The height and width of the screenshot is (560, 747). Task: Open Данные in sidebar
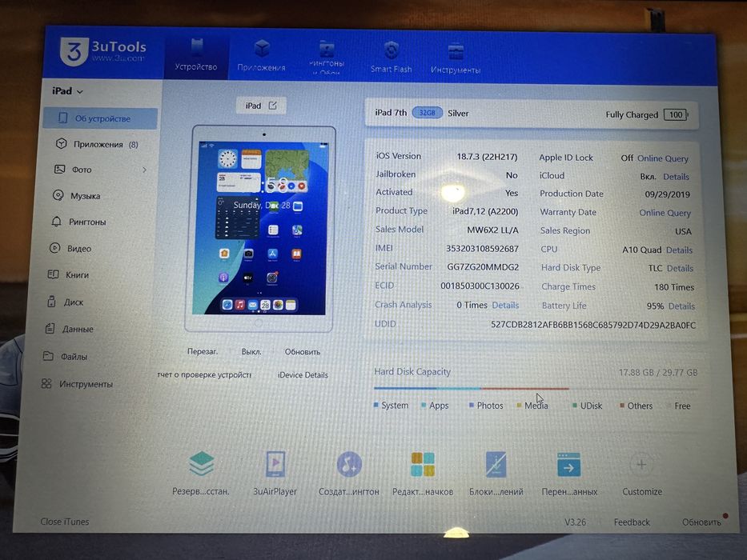[x=69, y=329]
